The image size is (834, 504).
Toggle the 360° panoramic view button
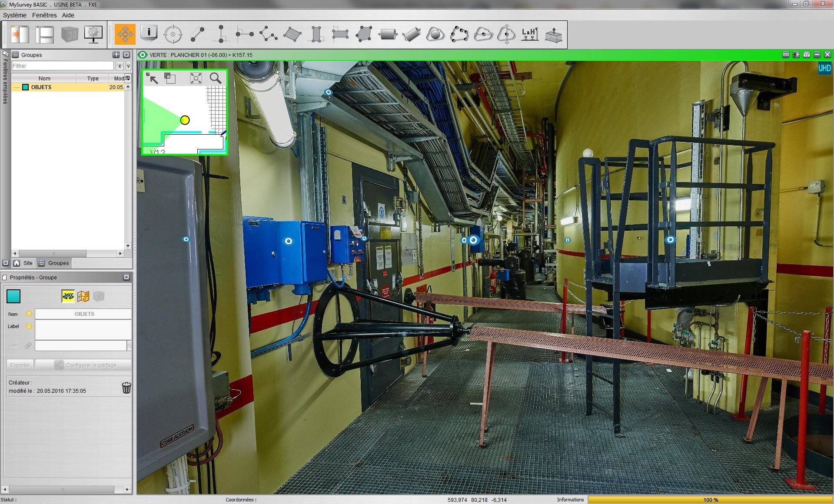point(68,296)
